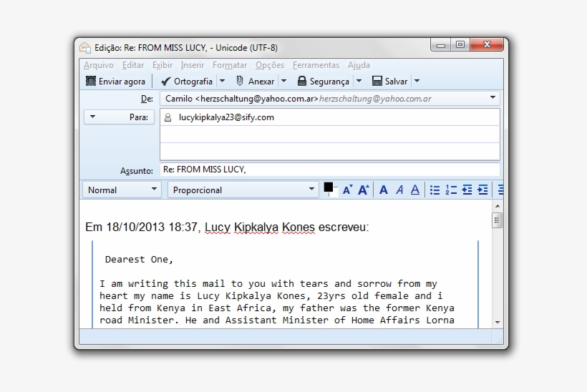This screenshot has width=587, height=392.
Task: Run the Ortografia spell check
Action: point(186,81)
